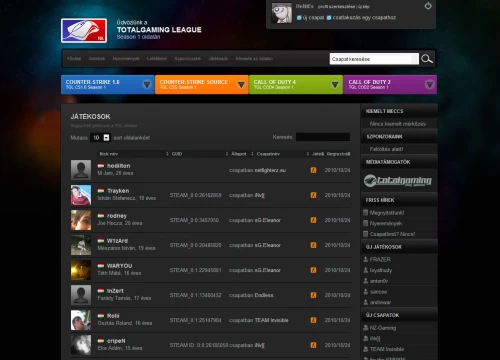500x360 pixels.
Task: Open the Főoldal menu item
Action: pyautogui.click(x=74, y=59)
